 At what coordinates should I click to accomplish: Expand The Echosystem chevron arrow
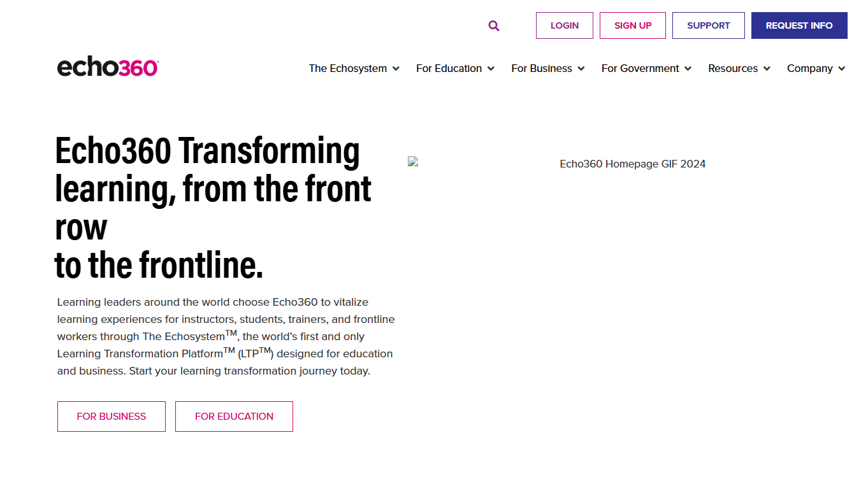[396, 69]
